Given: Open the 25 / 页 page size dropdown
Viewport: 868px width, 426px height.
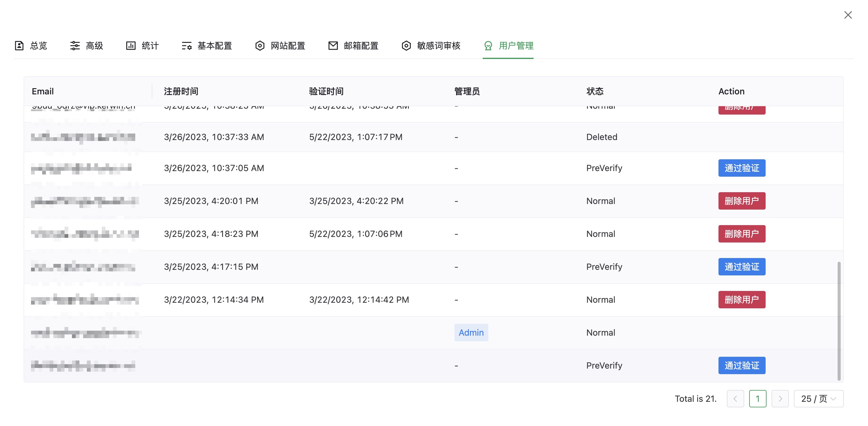Looking at the screenshot, I should click(818, 399).
